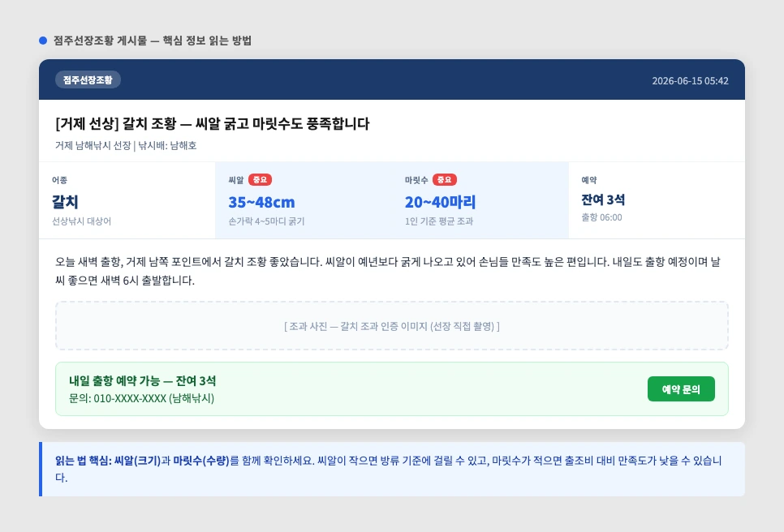Click the 출항 06:00 departure text
The image size is (784, 532).
click(601, 217)
